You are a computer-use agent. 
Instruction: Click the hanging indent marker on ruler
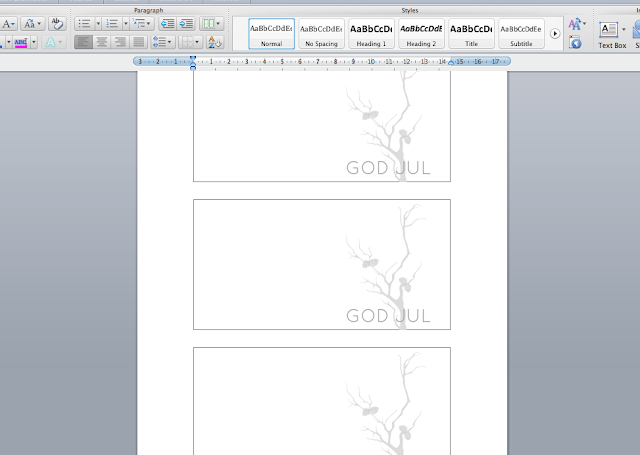[x=193, y=63]
